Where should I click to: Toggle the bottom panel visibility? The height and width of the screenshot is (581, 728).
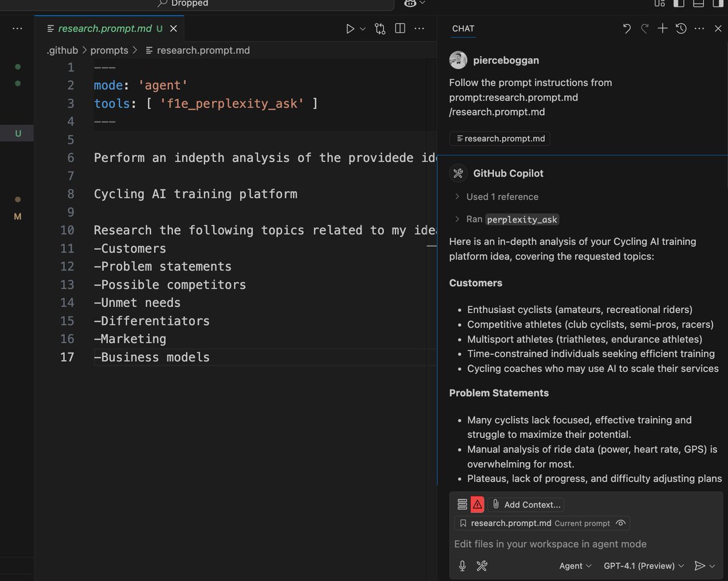point(698,4)
